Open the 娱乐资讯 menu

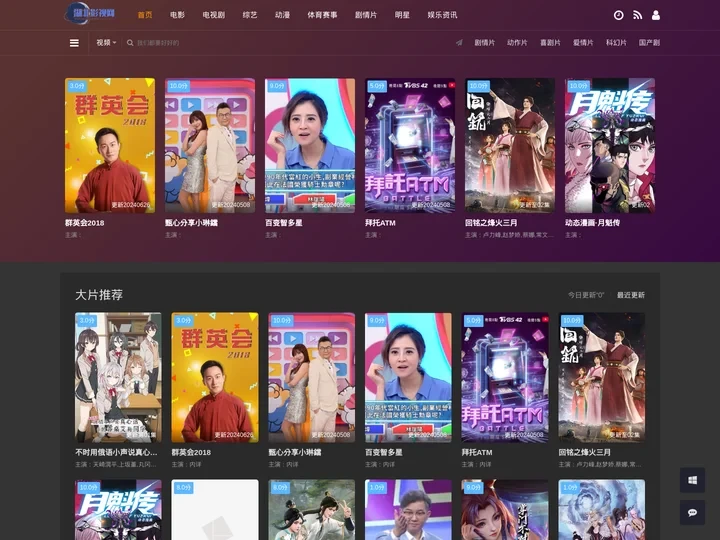coord(442,15)
